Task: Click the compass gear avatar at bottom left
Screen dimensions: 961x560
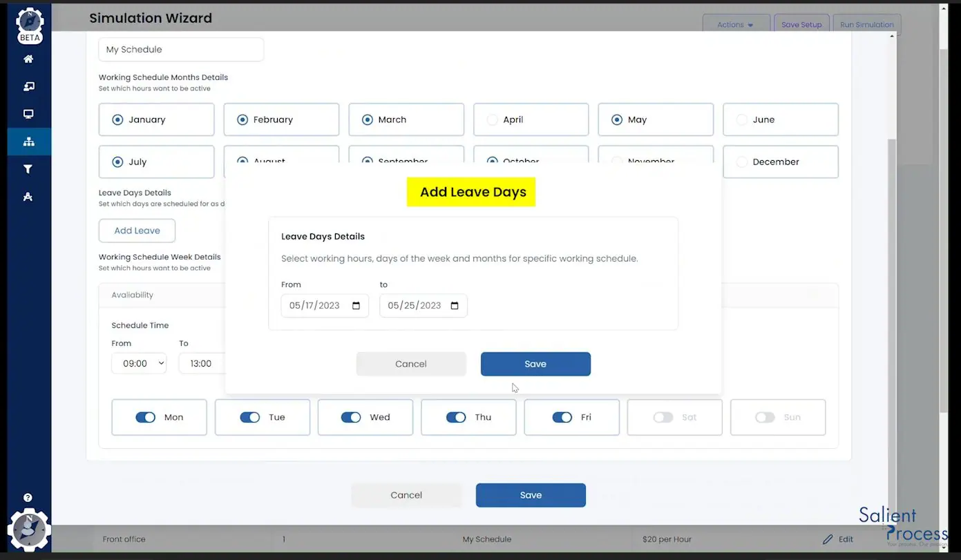Action: click(x=29, y=531)
